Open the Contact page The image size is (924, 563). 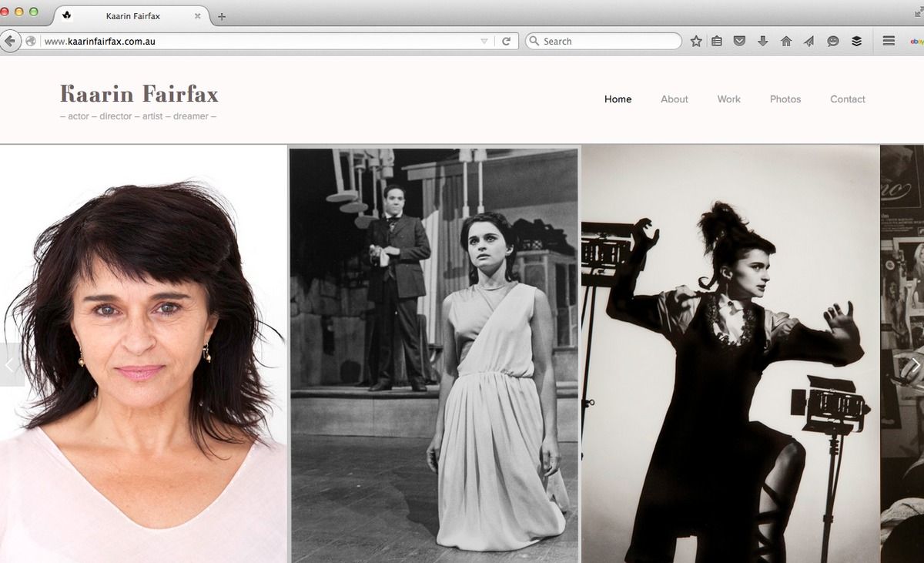[x=848, y=99]
